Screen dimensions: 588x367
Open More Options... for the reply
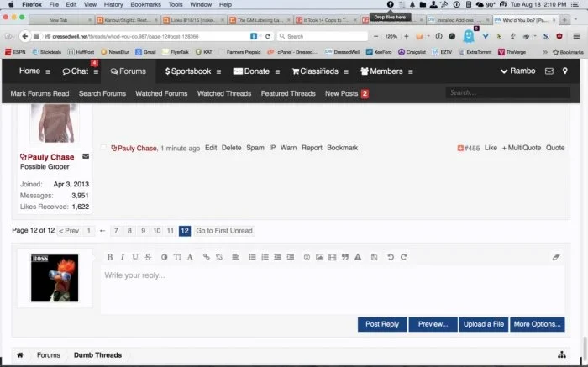pos(538,324)
